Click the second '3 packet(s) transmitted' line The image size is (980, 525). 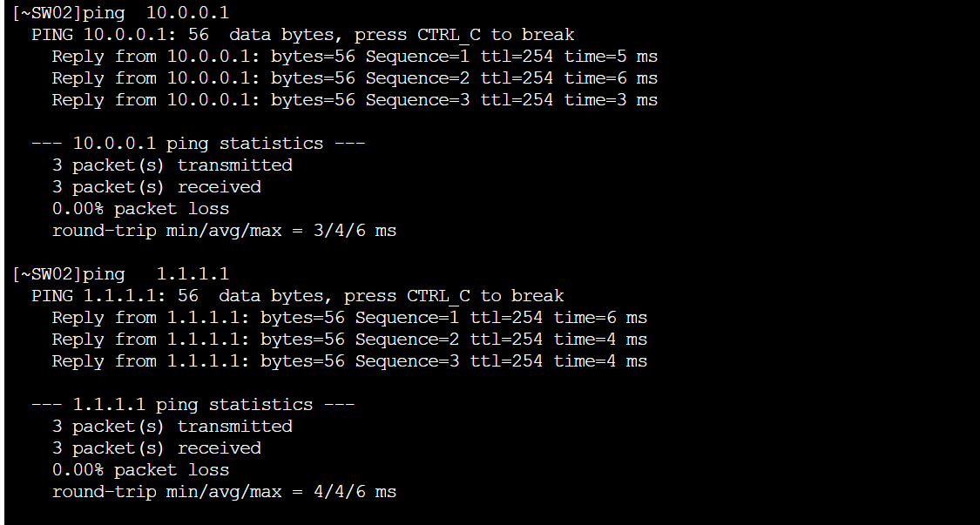pos(172,427)
